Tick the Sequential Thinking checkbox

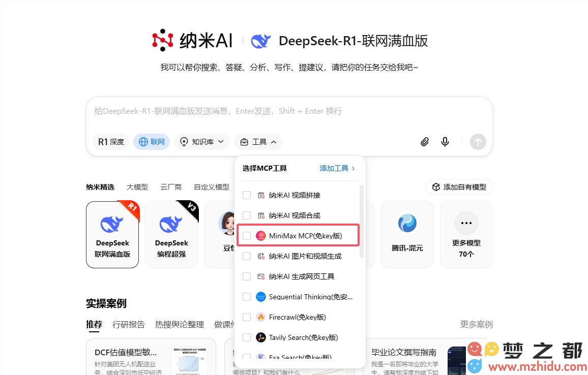[247, 297]
